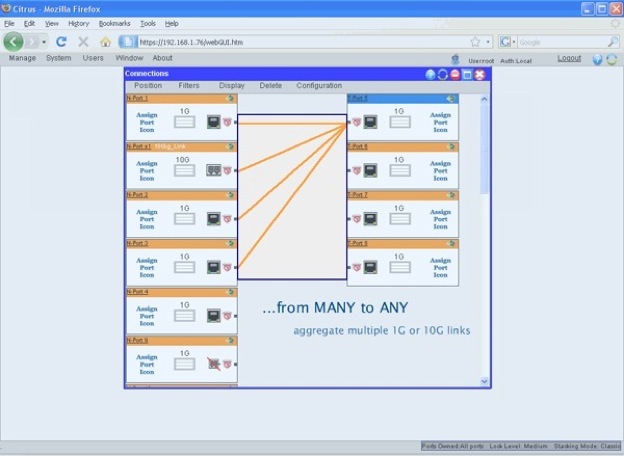Click the red shield icon on N-Port 9
The height and width of the screenshot is (456, 624).
(227, 364)
